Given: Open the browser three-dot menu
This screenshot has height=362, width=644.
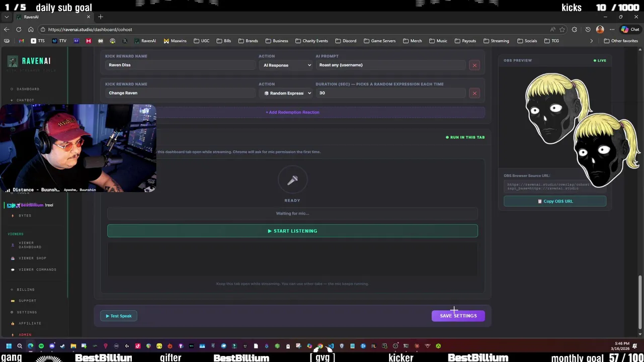Looking at the screenshot, I should pyautogui.click(x=612, y=29).
